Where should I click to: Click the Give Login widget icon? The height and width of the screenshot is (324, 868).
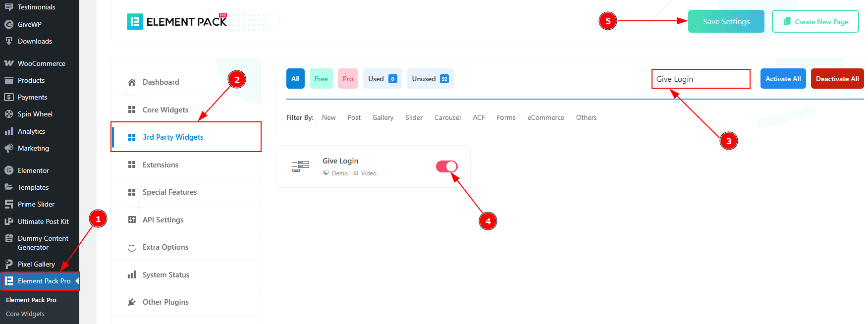coord(301,166)
